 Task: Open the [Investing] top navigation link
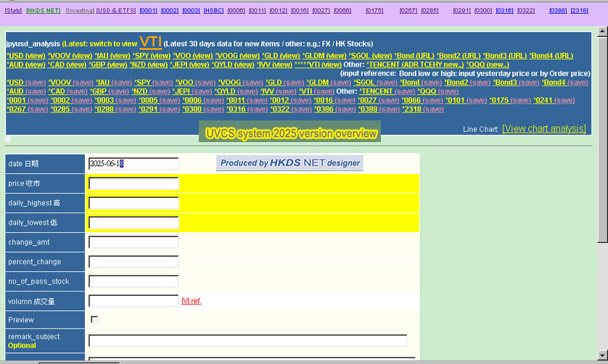pos(80,10)
